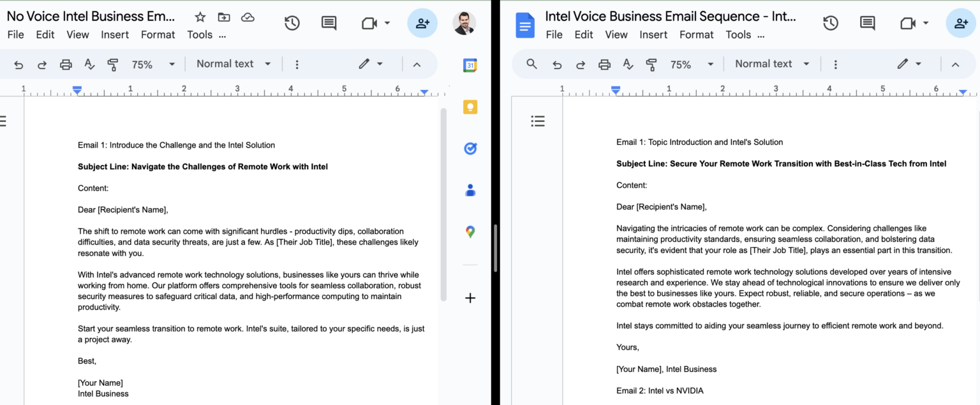Print the left document

pos(66,64)
